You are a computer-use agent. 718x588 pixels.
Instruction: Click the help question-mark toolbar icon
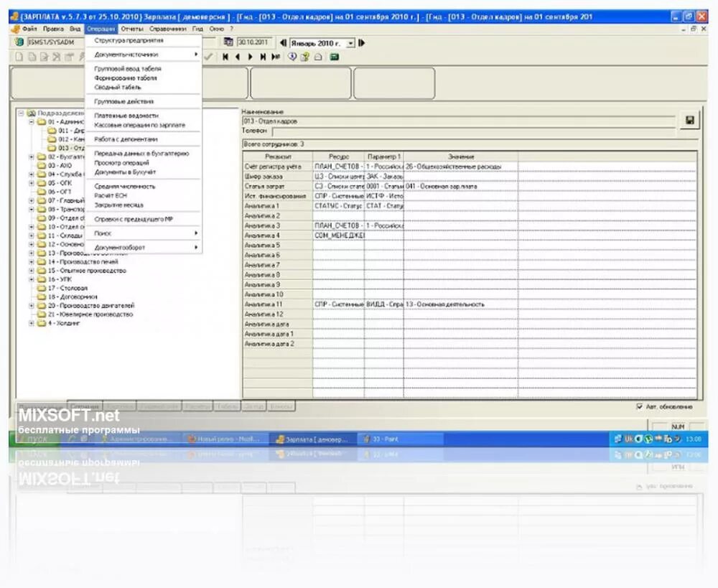coord(305,57)
